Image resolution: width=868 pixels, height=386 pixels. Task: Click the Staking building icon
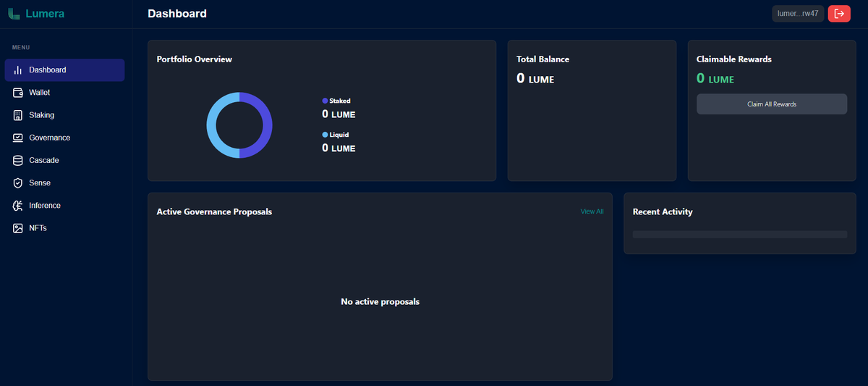[x=18, y=115]
